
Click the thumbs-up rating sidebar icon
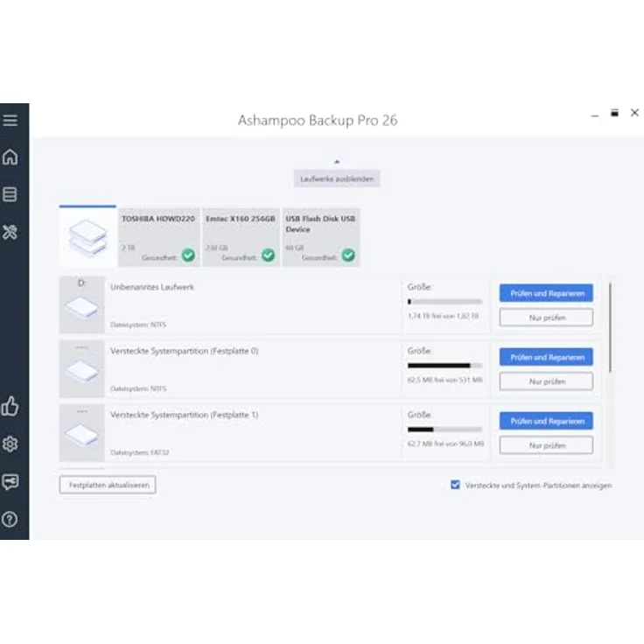coord(10,406)
